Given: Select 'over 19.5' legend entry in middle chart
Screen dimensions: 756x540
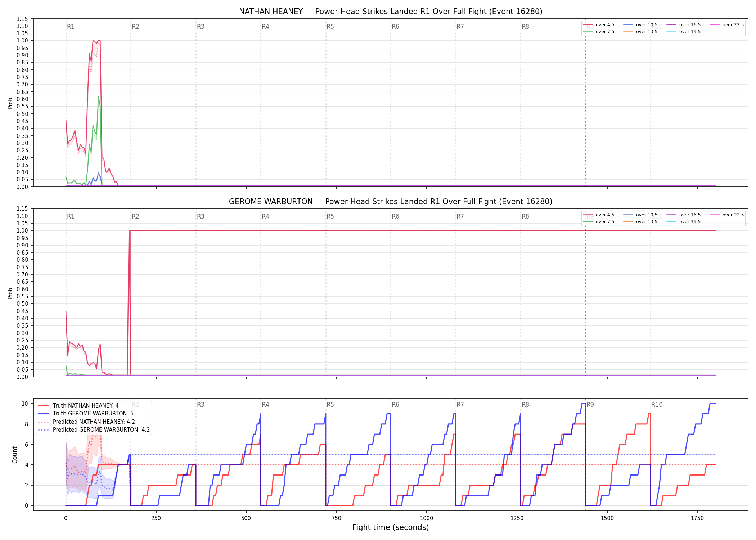Looking at the screenshot, I should coord(683,222).
